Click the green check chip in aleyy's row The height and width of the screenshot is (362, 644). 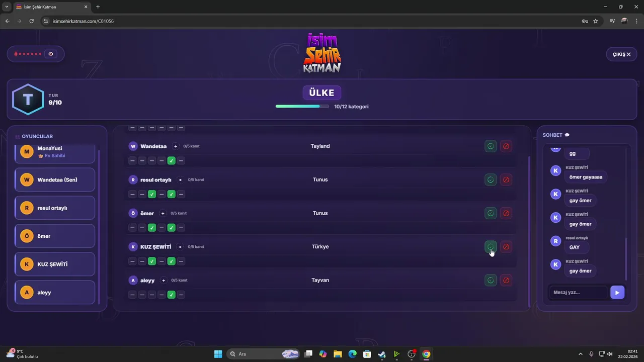tap(171, 295)
